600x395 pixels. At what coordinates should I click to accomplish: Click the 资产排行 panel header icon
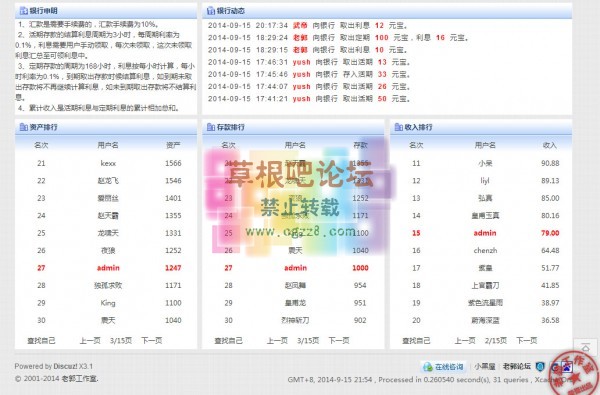coord(23,127)
